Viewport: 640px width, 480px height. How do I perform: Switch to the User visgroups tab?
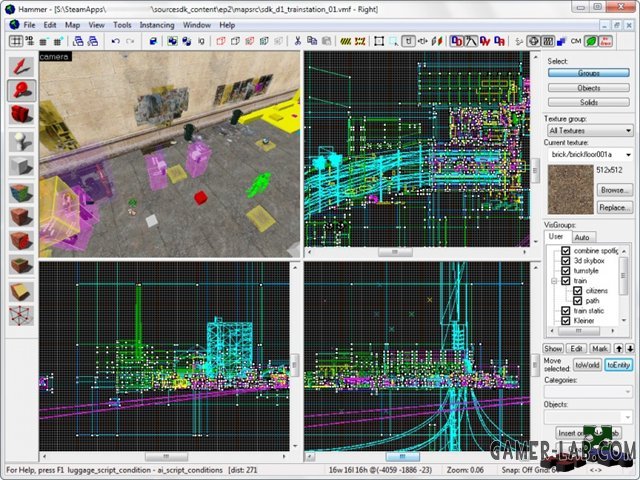557,236
